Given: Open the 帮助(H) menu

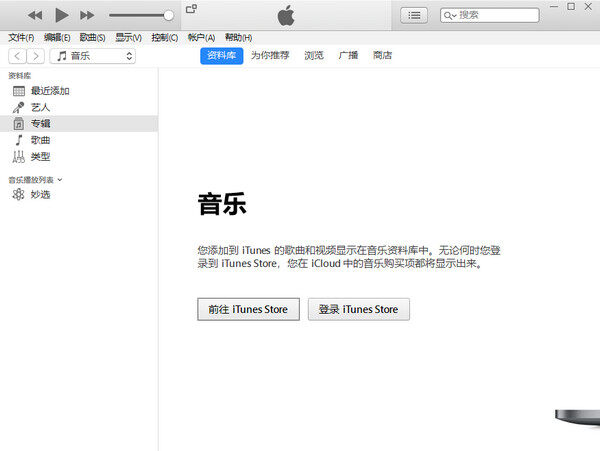Looking at the screenshot, I should point(238,37).
